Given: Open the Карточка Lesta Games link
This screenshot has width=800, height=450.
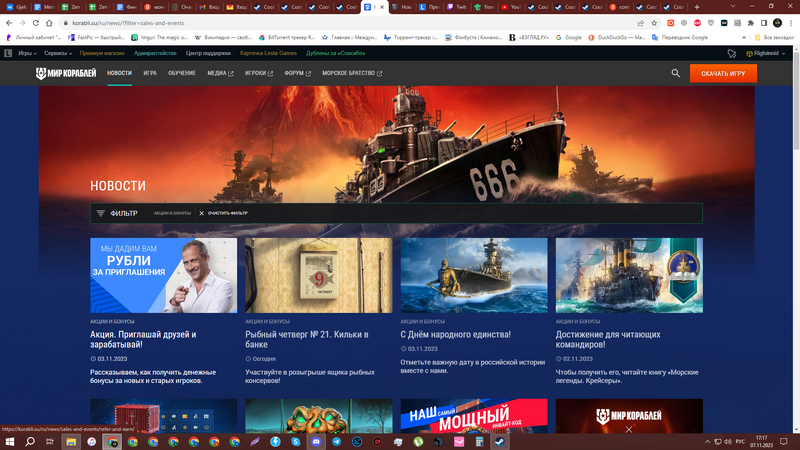Looking at the screenshot, I should [268, 53].
